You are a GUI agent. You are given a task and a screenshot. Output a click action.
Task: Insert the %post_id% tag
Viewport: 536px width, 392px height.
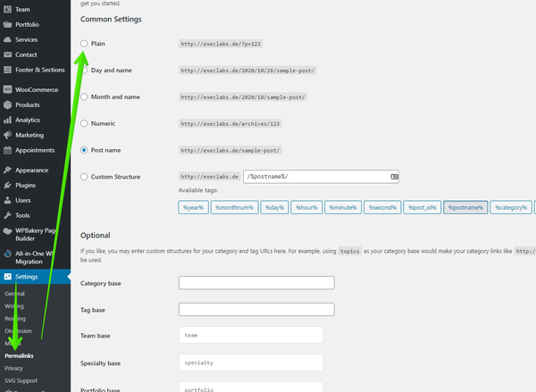423,207
